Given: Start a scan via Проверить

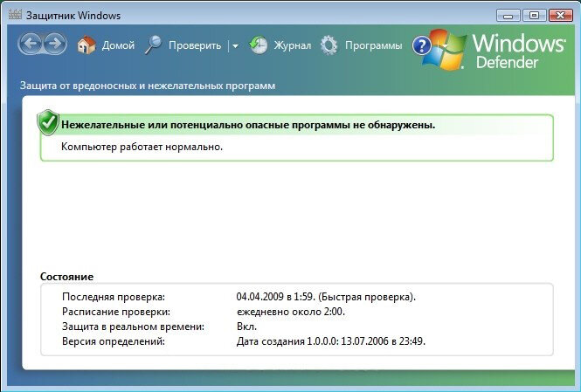Looking at the screenshot, I should coord(195,45).
